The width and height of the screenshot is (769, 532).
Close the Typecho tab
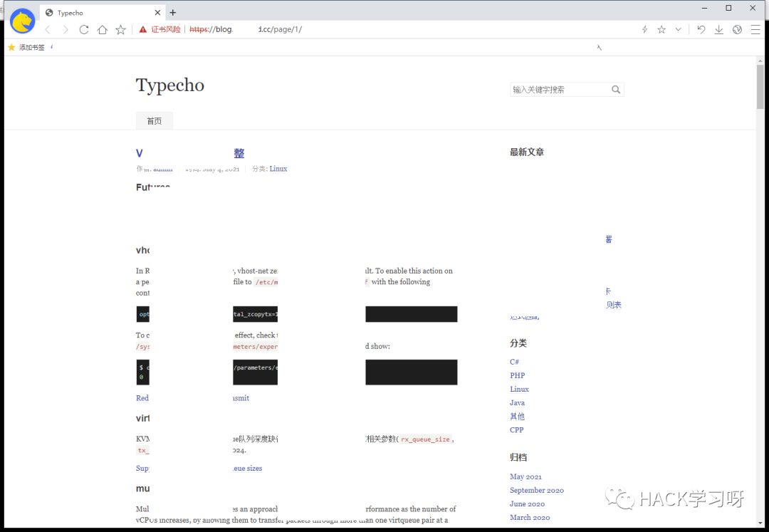pyautogui.click(x=157, y=13)
